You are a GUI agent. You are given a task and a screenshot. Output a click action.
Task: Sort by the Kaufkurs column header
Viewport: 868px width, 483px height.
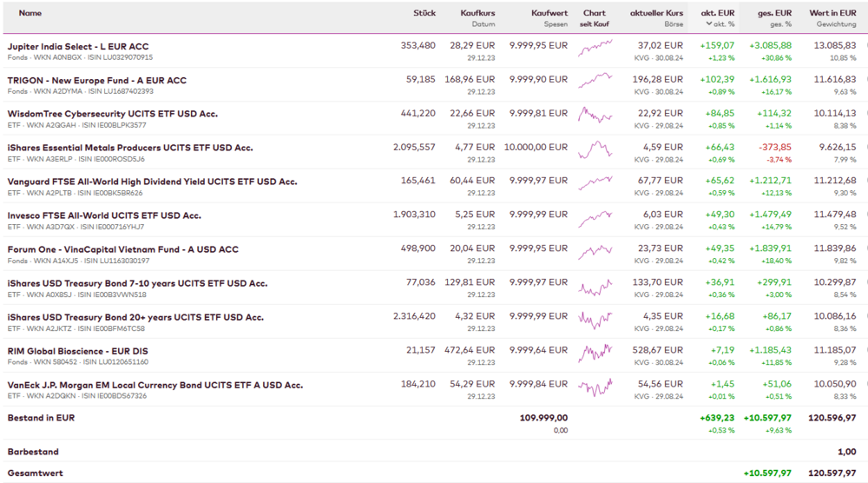coord(478,13)
